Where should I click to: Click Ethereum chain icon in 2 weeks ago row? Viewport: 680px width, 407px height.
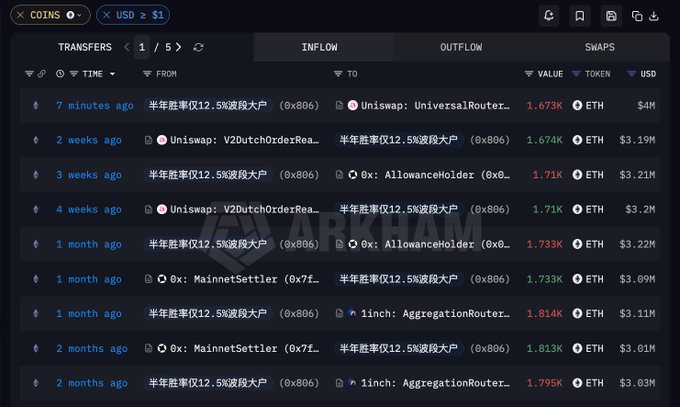[x=36, y=140]
